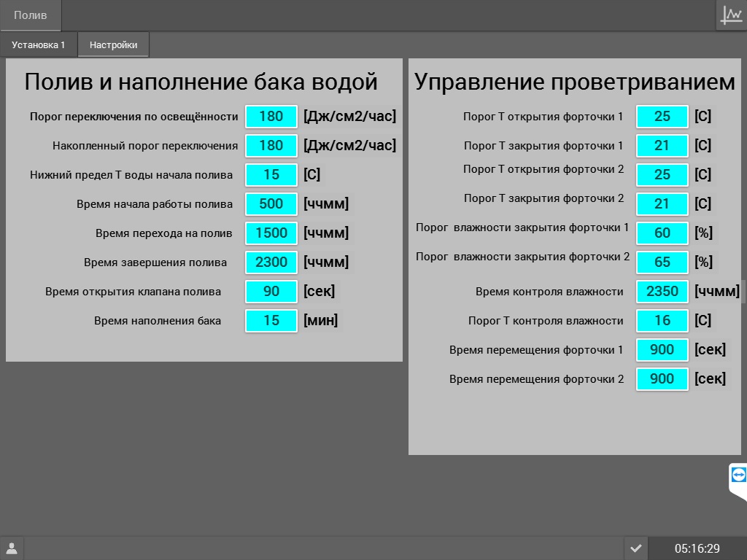747x560 pixels.
Task: Edit Время начала работы полива field
Action: (271, 204)
